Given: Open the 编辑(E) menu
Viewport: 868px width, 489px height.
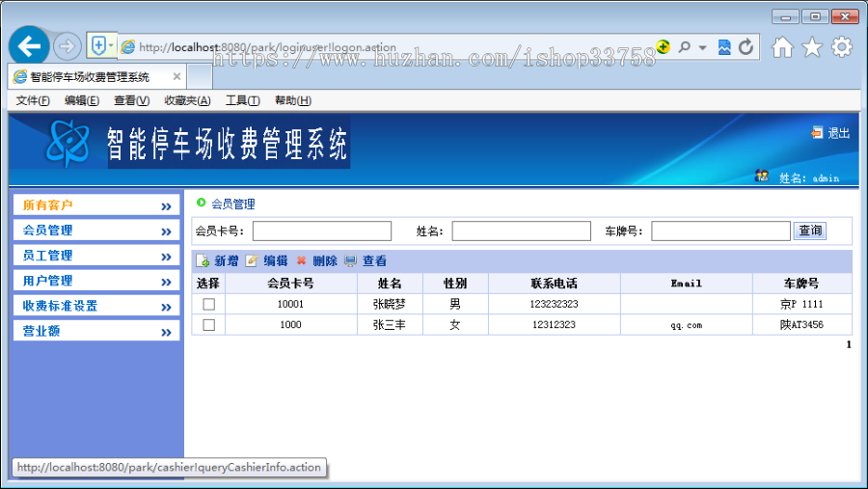Looking at the screenshot, I should 82,100.
